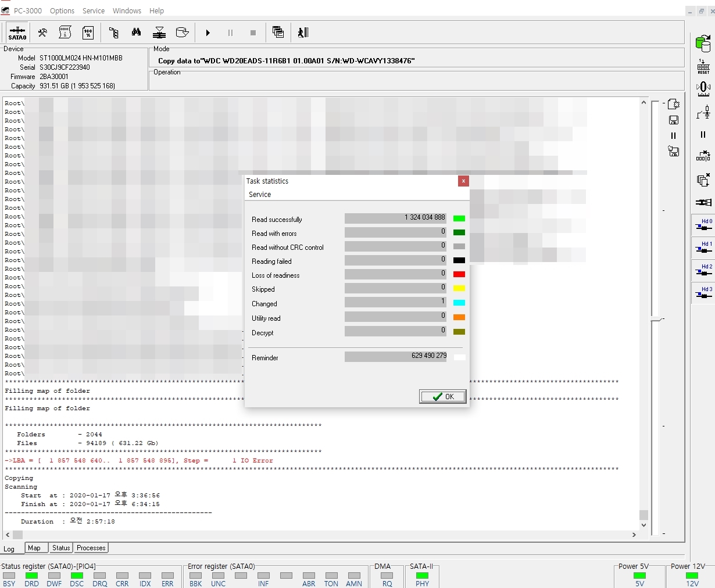Click the black Reading failed swatch

[459, 260]
